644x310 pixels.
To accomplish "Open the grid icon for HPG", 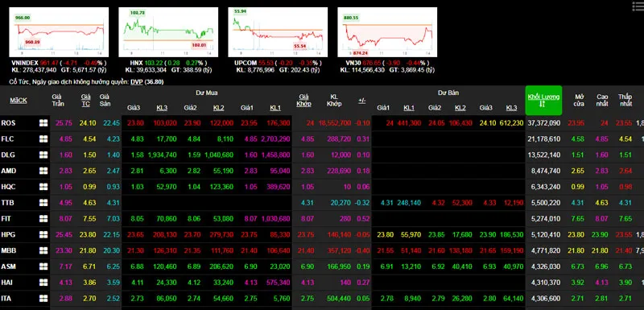I will (x=43, y=234).
